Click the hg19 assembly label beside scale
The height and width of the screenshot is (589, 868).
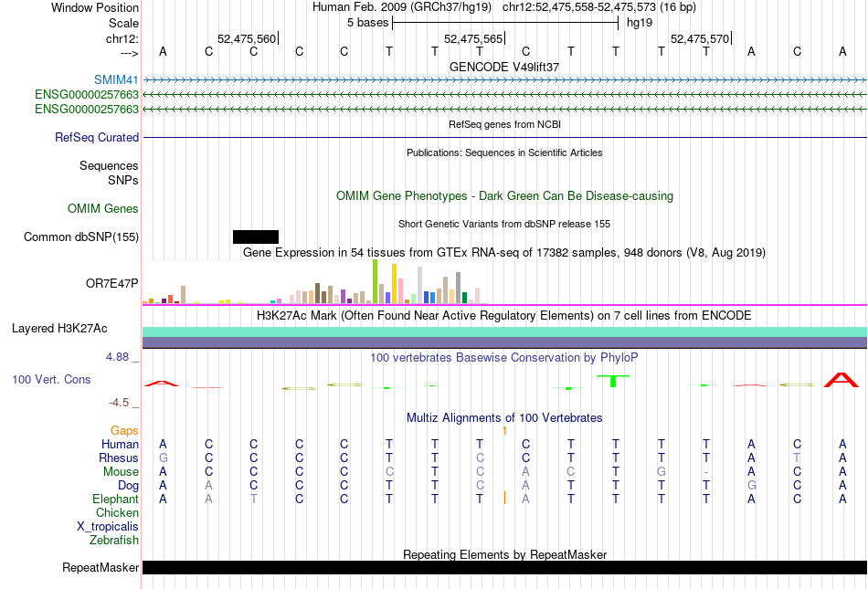click(x=640, y=23)
